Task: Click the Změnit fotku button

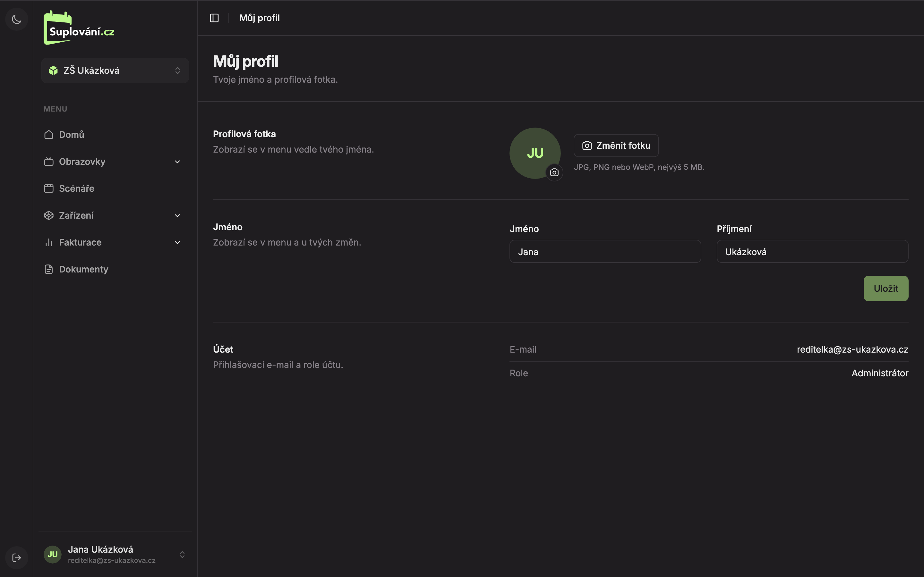Action: 616,146
